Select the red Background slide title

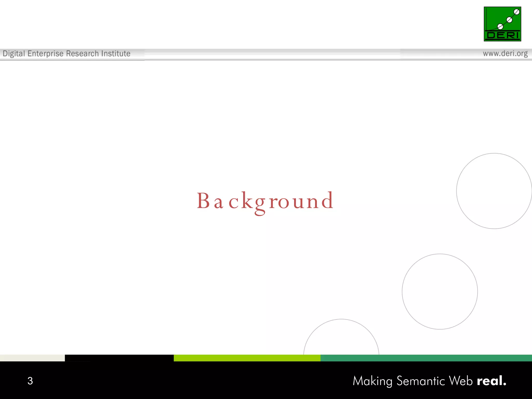coord(265,201)
